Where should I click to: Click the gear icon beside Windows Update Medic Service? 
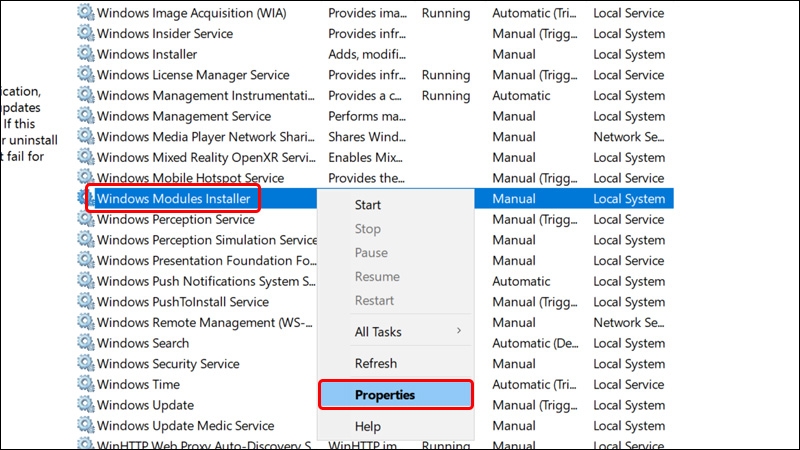86,426
